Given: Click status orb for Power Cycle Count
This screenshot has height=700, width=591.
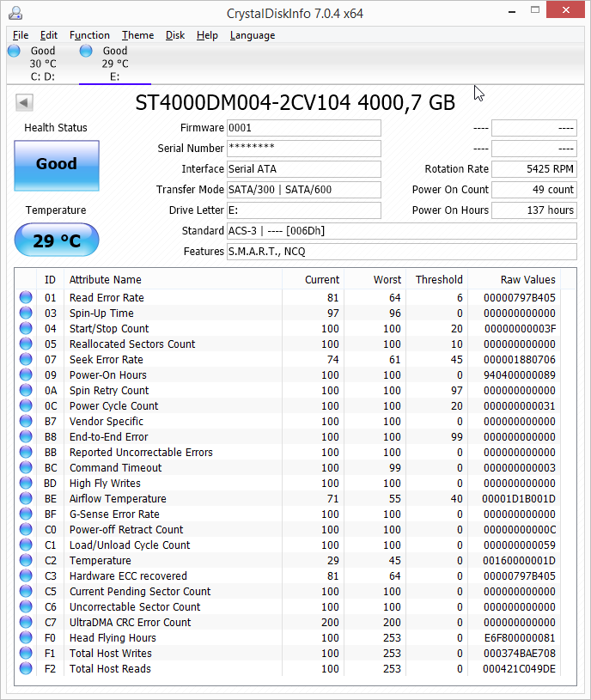Looking at the screenshot, I should click(26, 405).
